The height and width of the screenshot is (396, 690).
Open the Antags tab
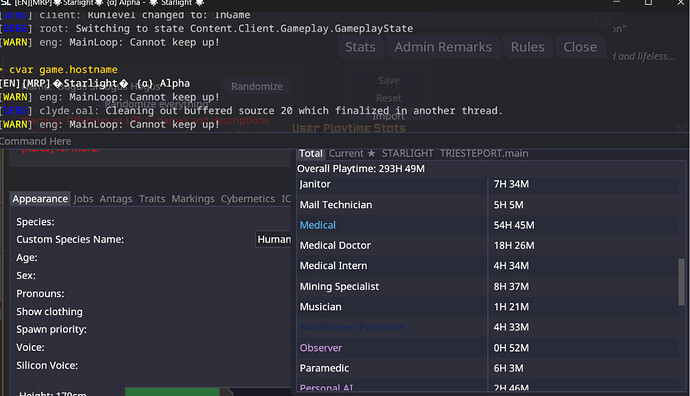coord(116,199)
